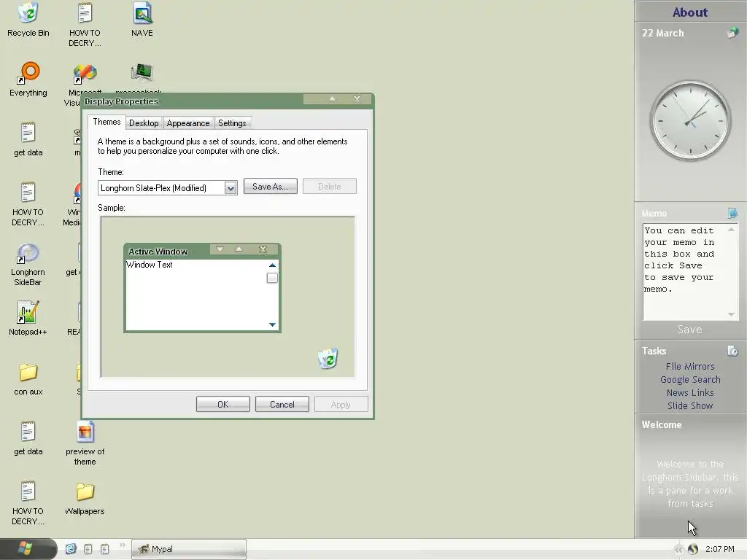
Task: Click the Memo panel note icon
Action: 732,213
